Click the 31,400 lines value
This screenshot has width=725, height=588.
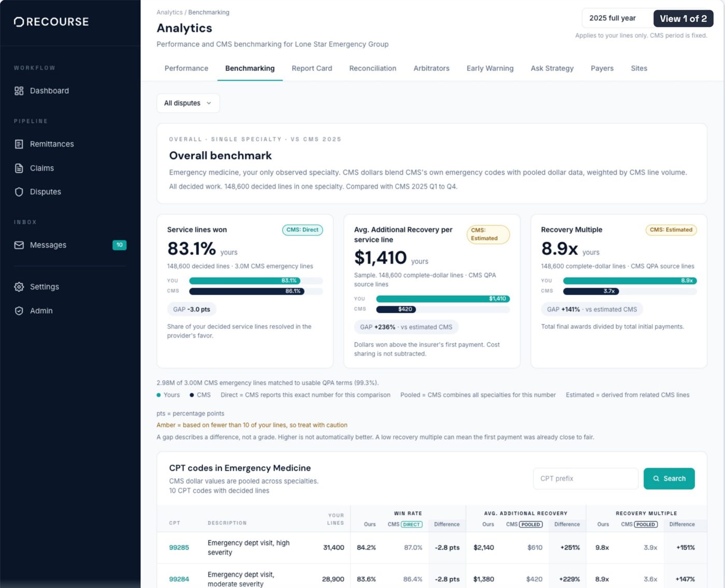point(334,548)
